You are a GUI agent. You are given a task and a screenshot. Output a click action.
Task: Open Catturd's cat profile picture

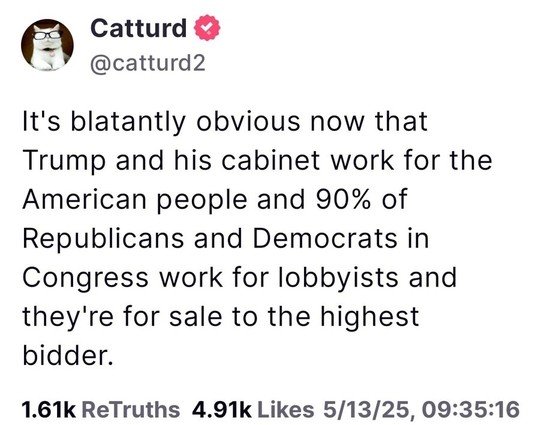coord(47,45)
